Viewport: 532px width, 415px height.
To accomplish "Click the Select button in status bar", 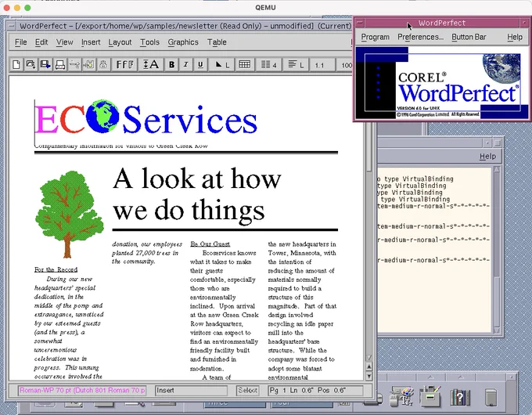I will [247, 391].
